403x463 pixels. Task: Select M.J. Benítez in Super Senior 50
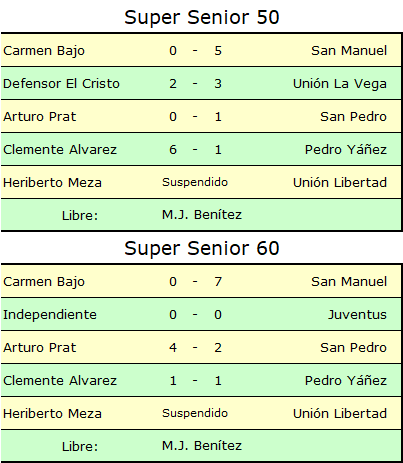pyautogui.click(x=202, y=215)
